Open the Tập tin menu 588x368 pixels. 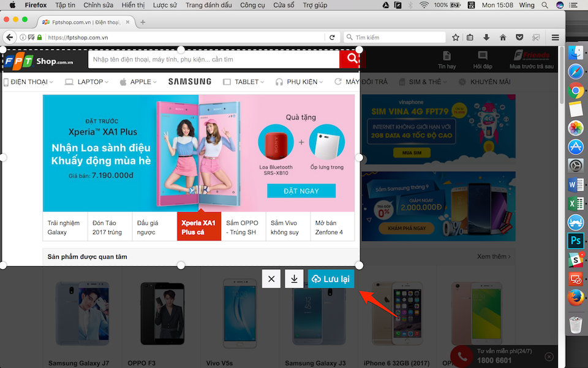[66, 5]
